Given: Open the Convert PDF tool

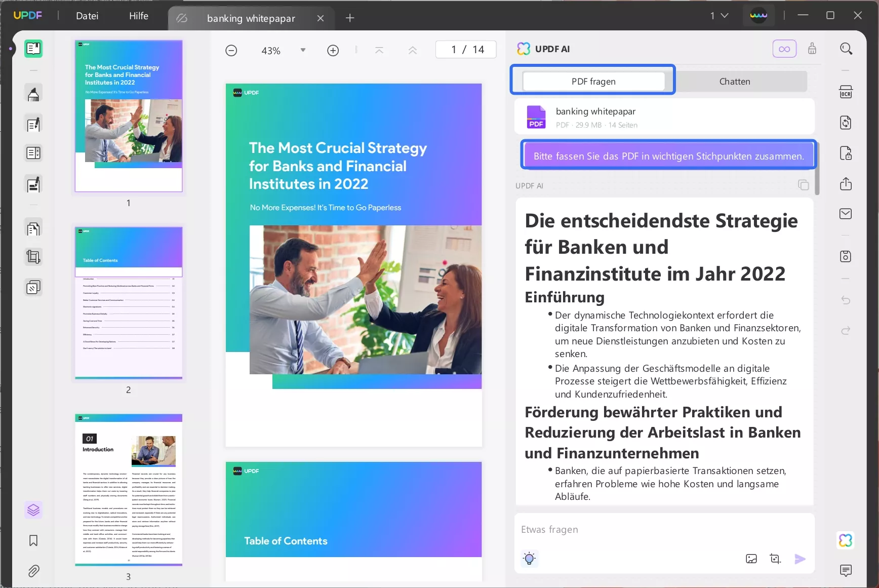Looking at the screenshot, I should click(846, 123).
